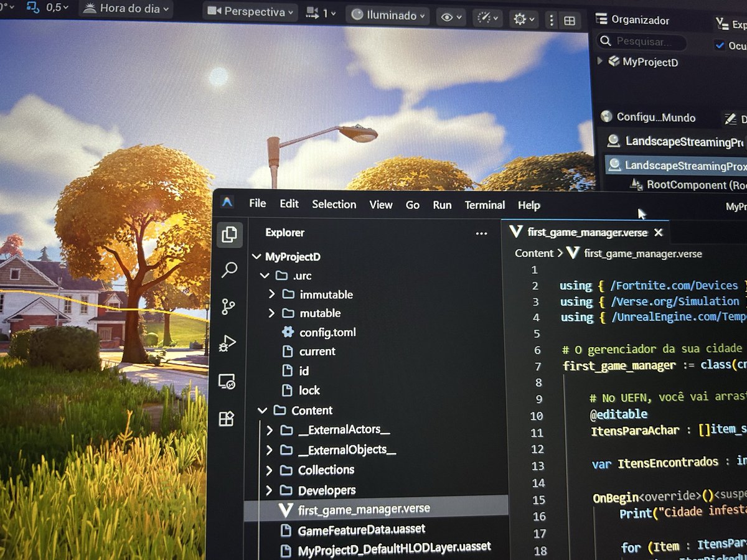Screen dimensions: 747x560
Task: Click line number 7 in editor gutter
Action: [x=538, y=366]
